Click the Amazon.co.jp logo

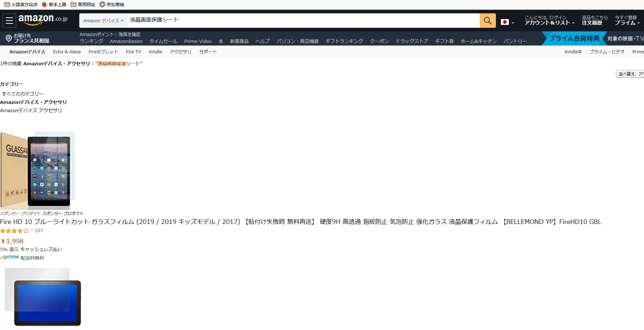pyautogui.click(x=43, y=19)
